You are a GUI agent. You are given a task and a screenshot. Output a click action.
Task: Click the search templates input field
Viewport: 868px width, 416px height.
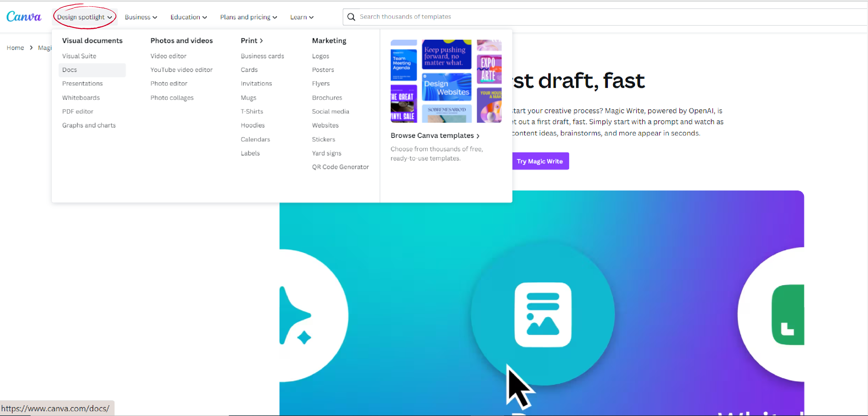click(438, 17)
